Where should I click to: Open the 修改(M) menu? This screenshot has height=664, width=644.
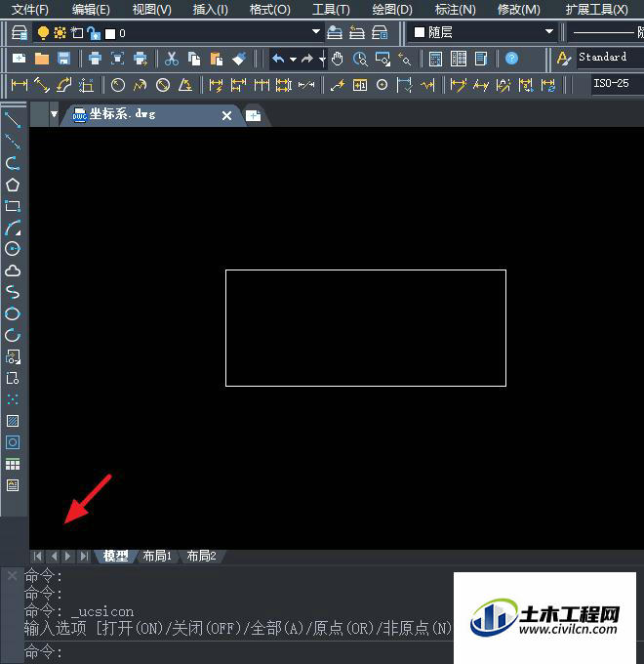(519, 10)
